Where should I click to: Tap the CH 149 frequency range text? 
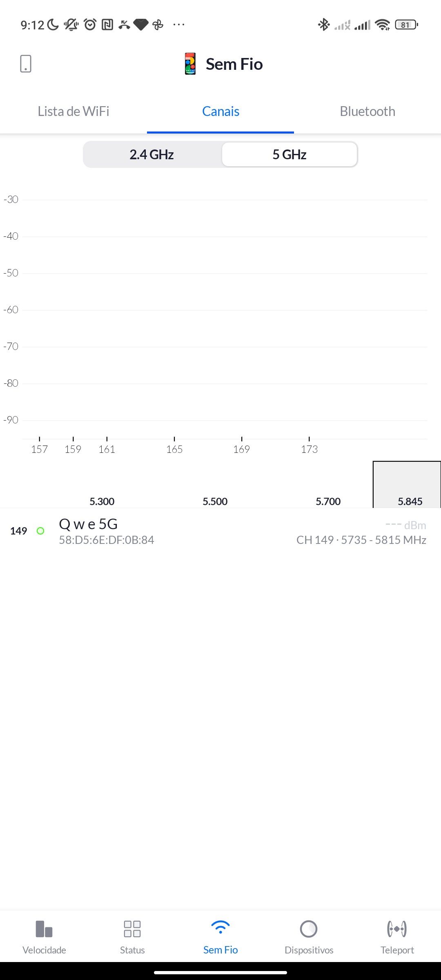pos(361,540)
